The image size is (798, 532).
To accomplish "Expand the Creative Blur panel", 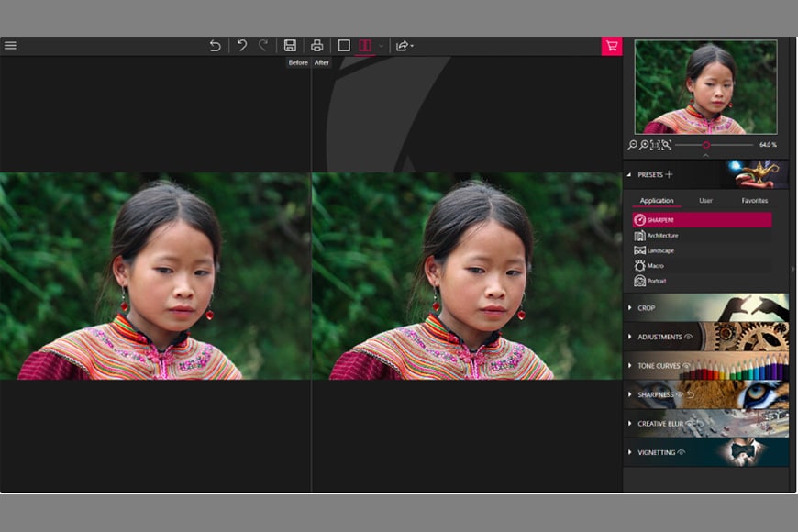I will click(660, 424).
